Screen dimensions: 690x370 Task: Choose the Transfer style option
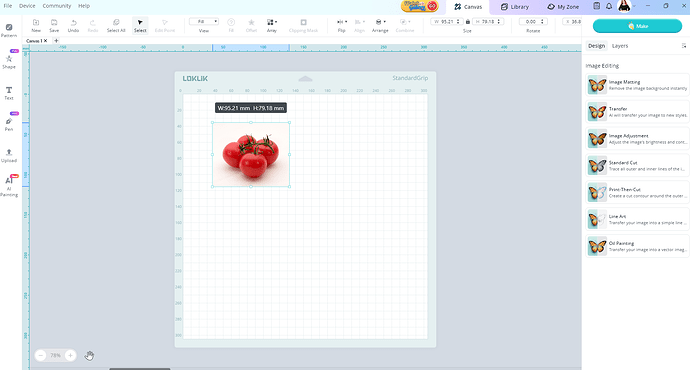point(637,112)
